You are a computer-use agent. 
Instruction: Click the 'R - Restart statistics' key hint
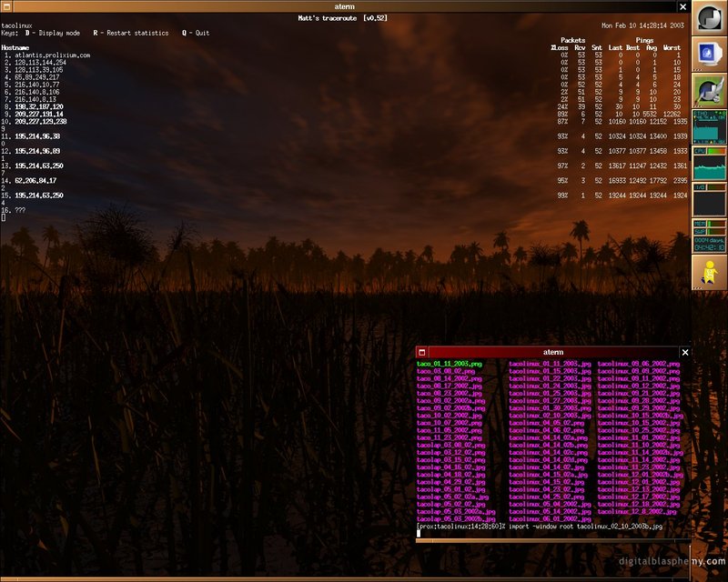click(131, 33)
